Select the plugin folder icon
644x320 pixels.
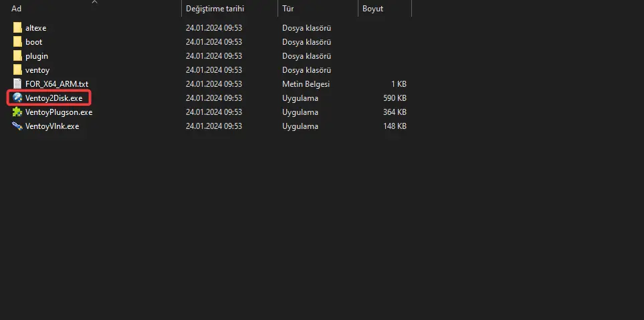click(17, 56)
